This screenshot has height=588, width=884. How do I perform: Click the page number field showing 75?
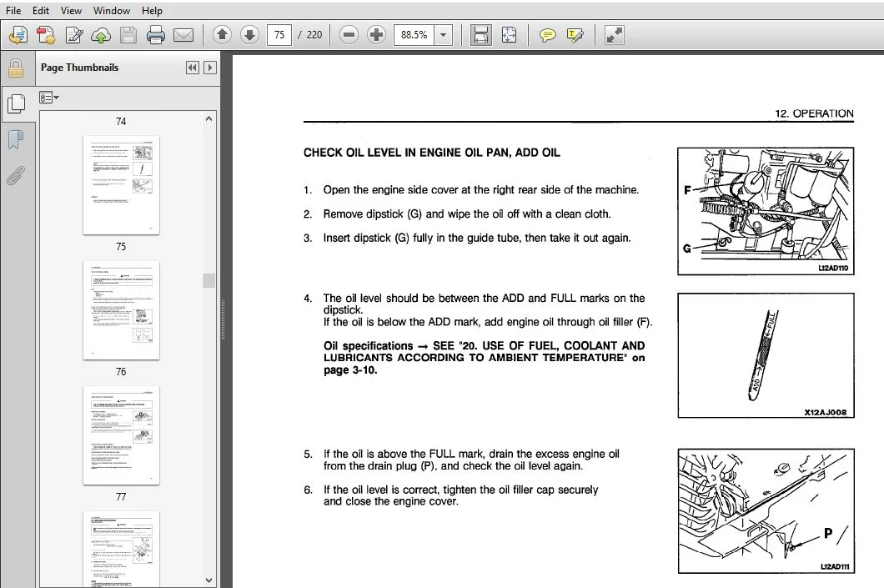(x=279, y=35)
